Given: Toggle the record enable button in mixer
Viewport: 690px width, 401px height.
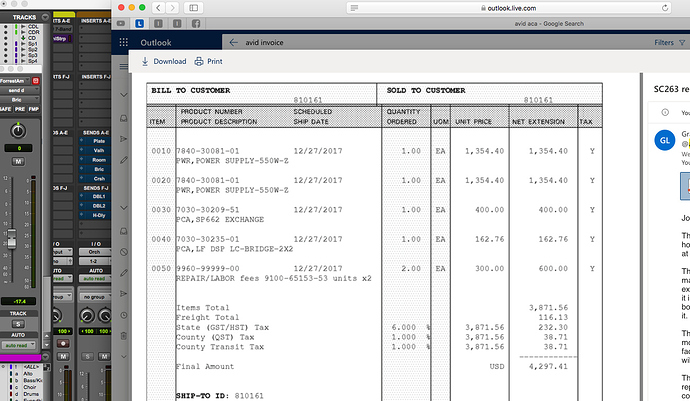Looking at the screenshot, I should click(x=63, y=343).
